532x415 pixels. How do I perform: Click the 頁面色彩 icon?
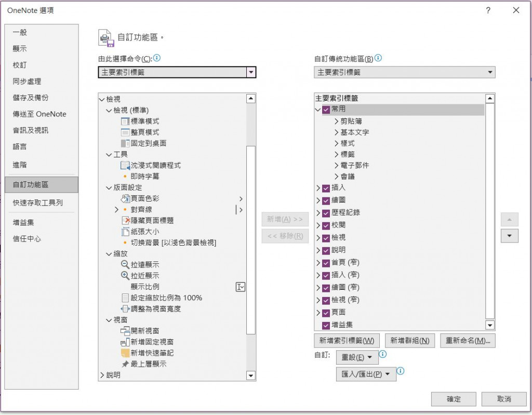click(125, 198)
